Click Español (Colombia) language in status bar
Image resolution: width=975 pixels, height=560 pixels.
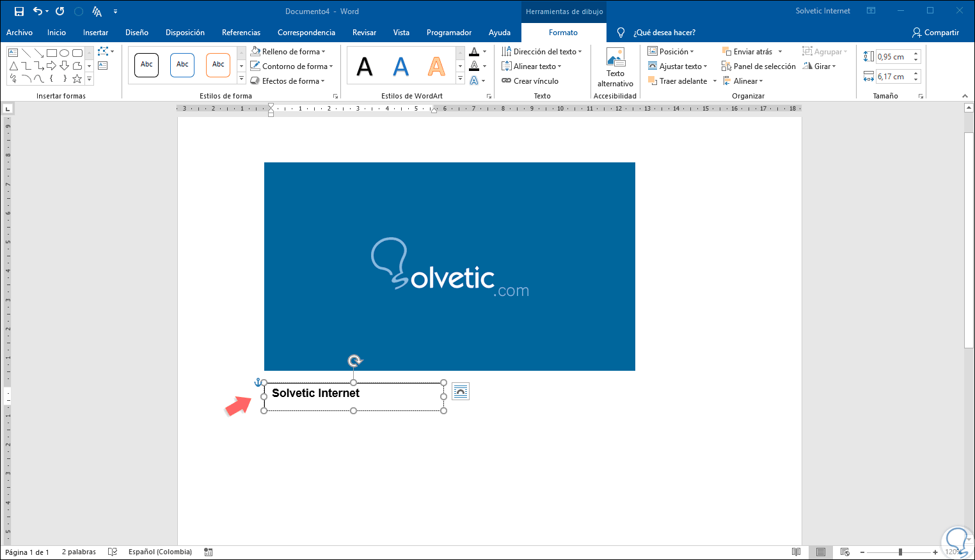[160, 552]
